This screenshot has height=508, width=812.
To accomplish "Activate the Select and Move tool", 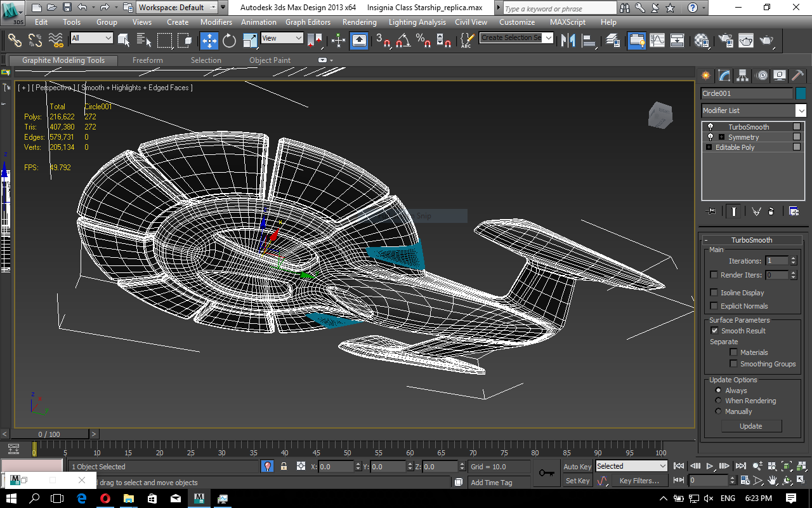I will pyautogui.click(x=209, y=40).
